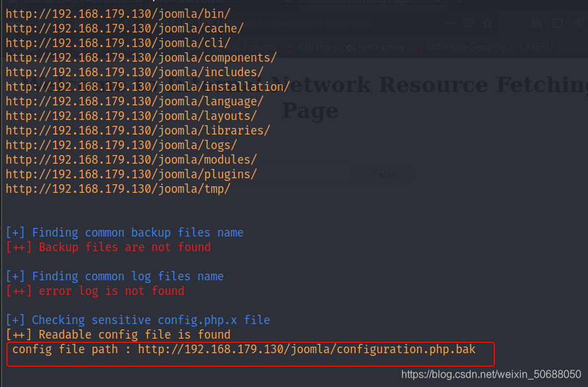Click the Save to Pocket icon in the browser toolbar
Viewport: 588px width, 387px height.
click(x=469, y=24)
